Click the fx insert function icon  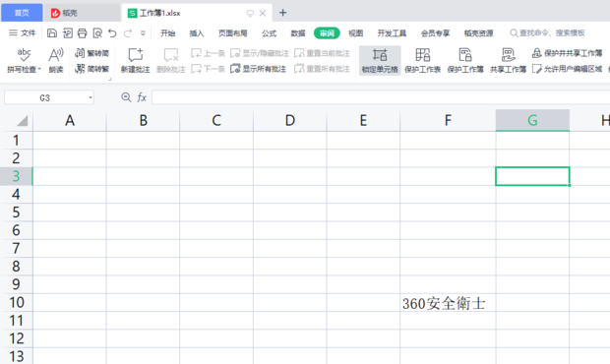[x=142, y=97]
